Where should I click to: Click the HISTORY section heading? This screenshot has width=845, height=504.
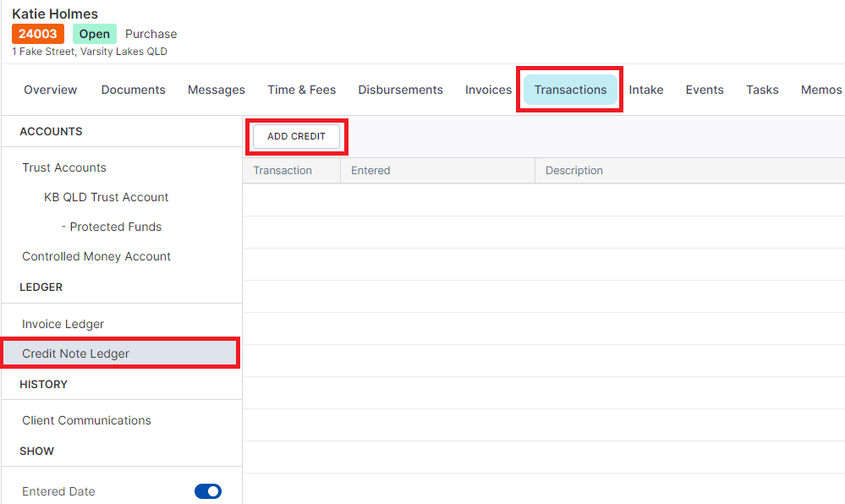44,384
